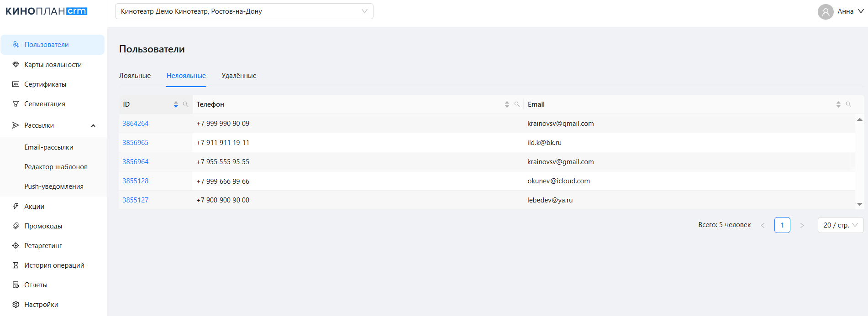Open the 20 / стр. page size dropdown
This screenshot has width=868, height=316.
point(840,225)
